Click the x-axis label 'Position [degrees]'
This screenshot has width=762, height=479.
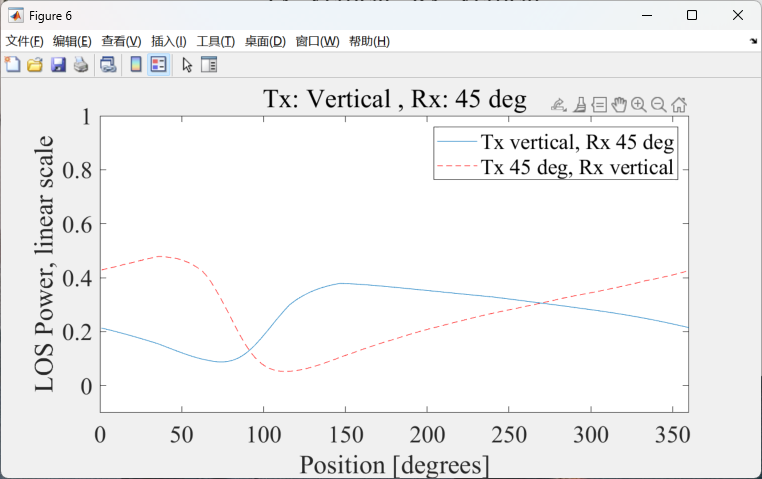tap(394, 465)
